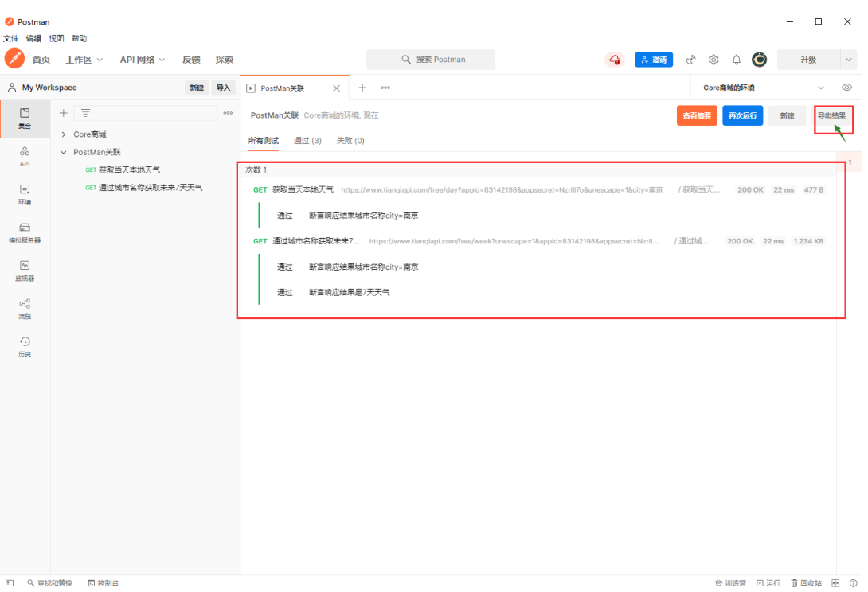Open the Environments (环境) sidebar panel
868x592 pixels.
25,195
